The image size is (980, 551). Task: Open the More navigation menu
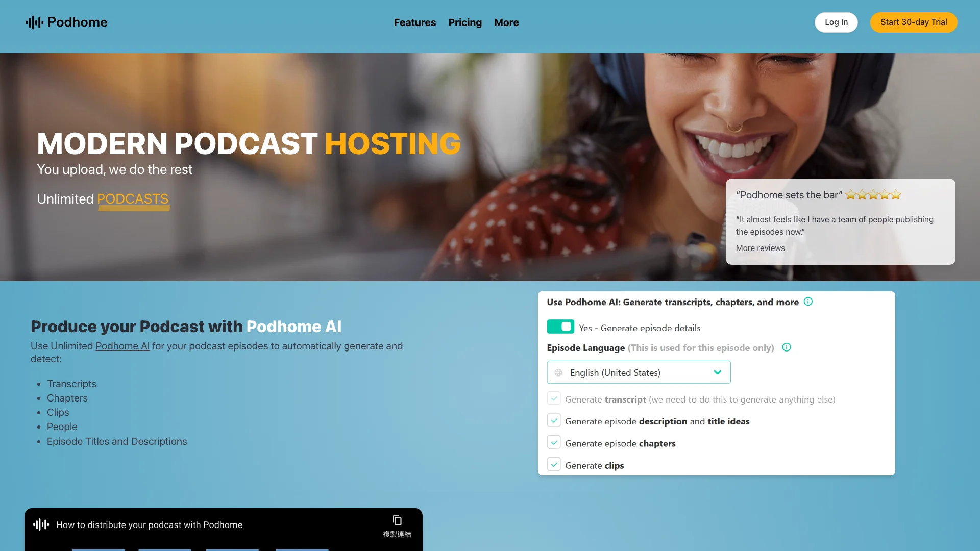tap(506, 22)
